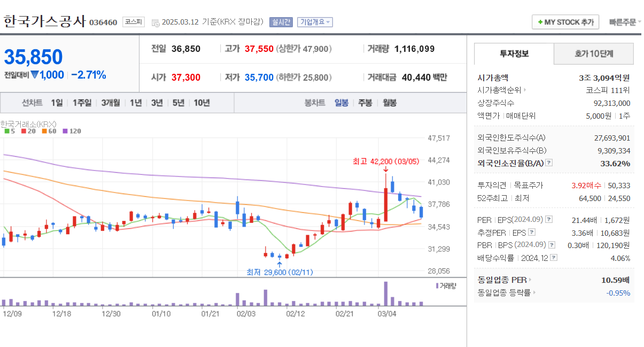This screenshot has height=347, width=644.
Task: Switch to the 투자정보 tab
Action: (x=514, y=53)
